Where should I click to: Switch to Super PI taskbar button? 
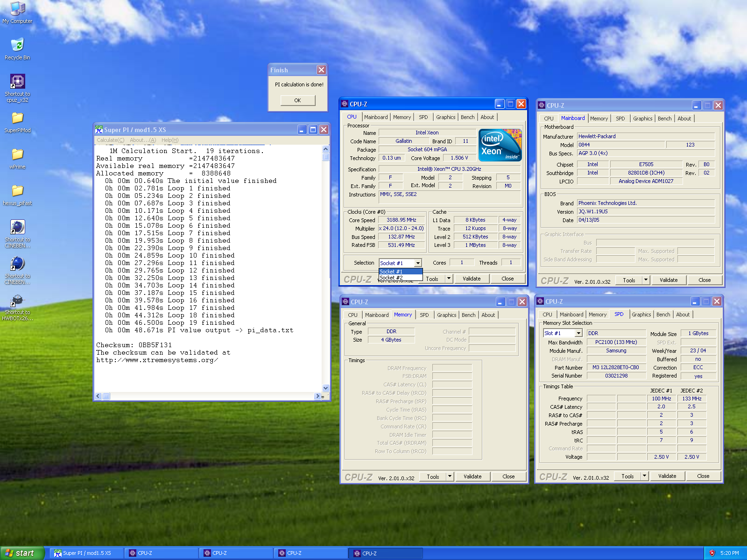pos(87,553)
